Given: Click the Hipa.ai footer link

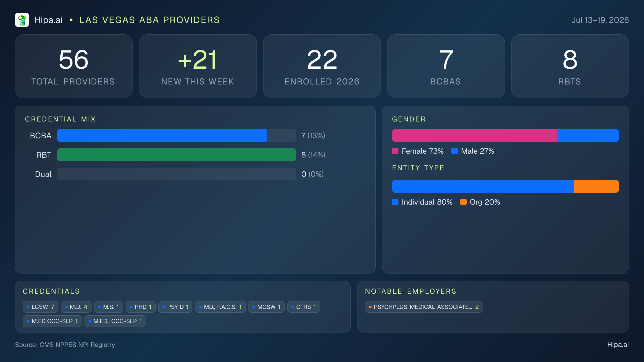Looking at the screenshot, I should [x=618, y=345].
